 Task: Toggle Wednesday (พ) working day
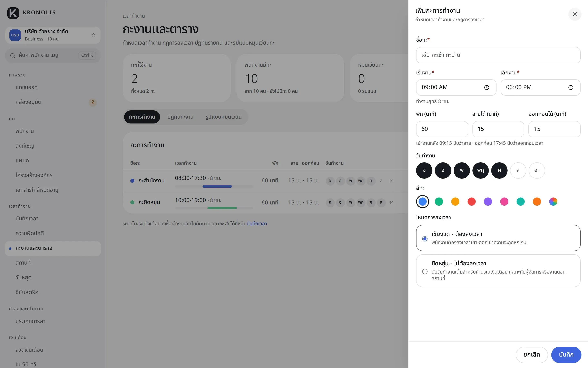(462, 170)
